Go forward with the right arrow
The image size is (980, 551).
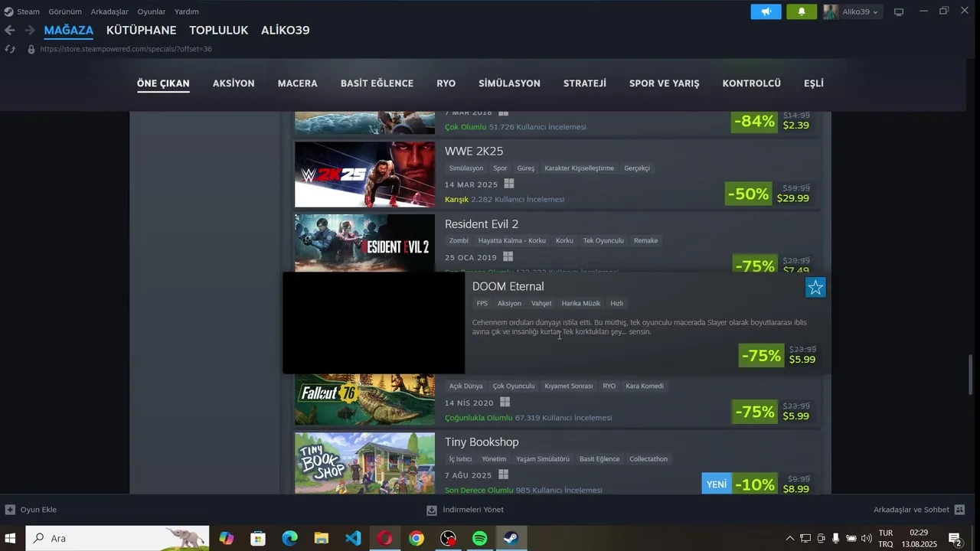(29, 30)
